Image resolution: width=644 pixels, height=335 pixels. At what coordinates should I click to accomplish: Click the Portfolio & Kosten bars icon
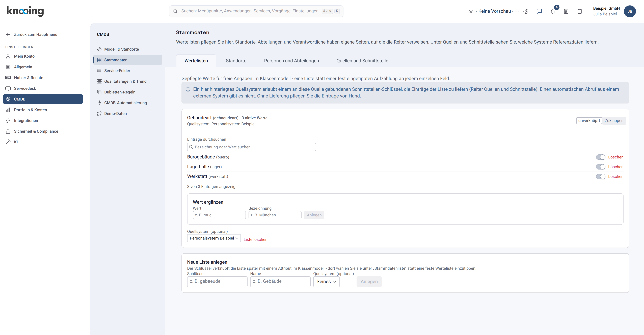8,110
